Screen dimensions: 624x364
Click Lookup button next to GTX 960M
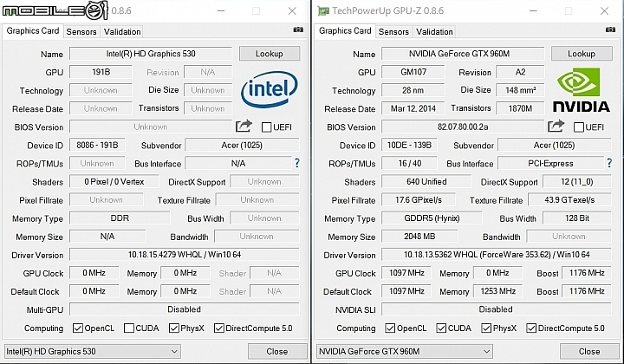click(582, 54)
